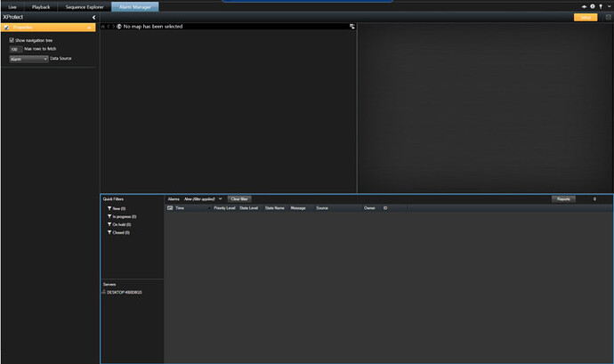The image size is (614, 364).
Task: Click the map options icon at map top right
Action: [352, 27]
